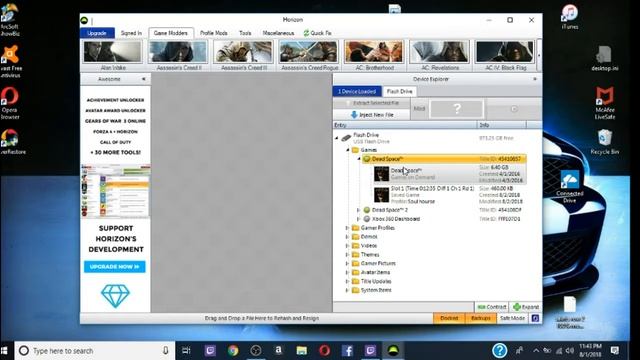Open the Assassin's Creed III modder

(x=244, y=55)
